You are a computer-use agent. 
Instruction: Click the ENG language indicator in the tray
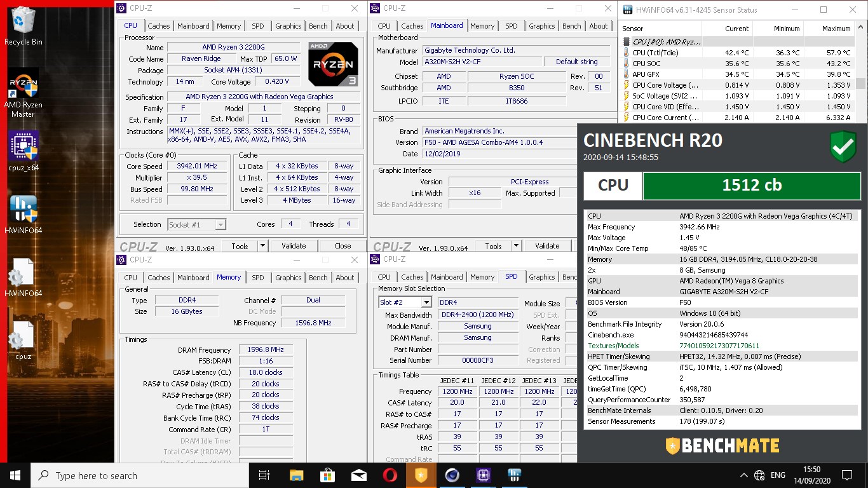[778, 475]
